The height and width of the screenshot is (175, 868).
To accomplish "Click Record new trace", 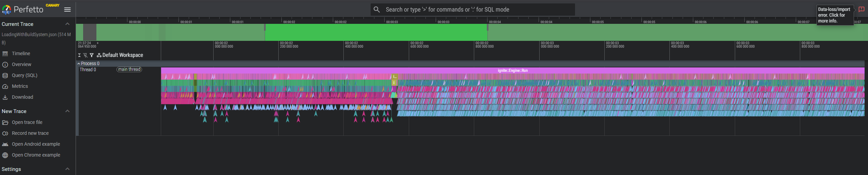I will [x=30, y=133].
